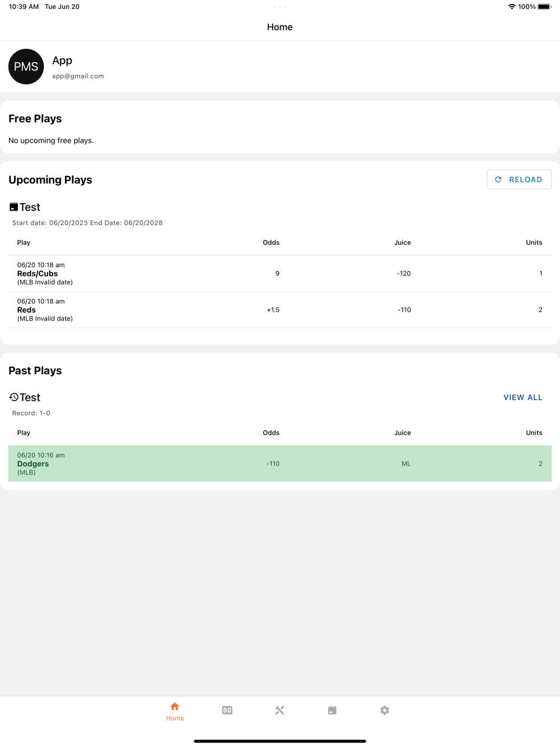This screenshot has width=560, height=747.
Task: Click the package icon beside Upcoming Test
Action: pyautogui.click(x=13, y=207)
